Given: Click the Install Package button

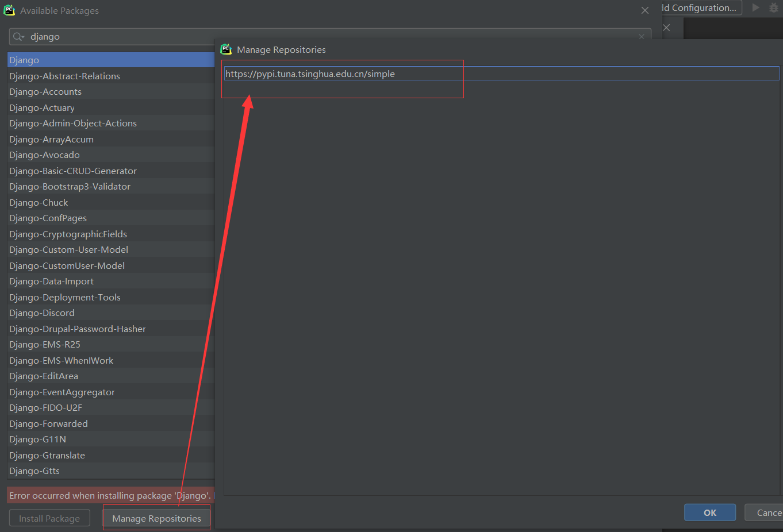Looking at the screenshot, I should [49, 518].
